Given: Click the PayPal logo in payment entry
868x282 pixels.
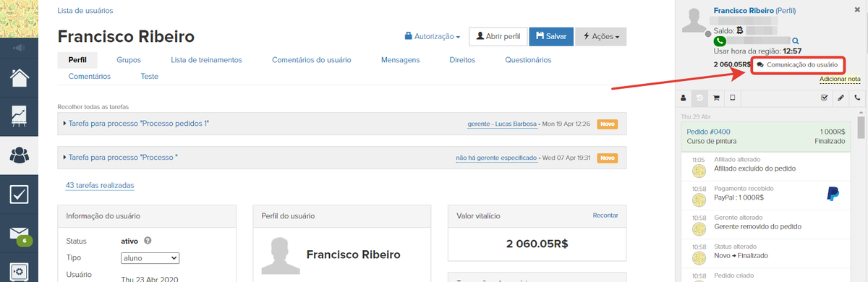Looking at the screenshot, I should (x=833, y=193).
